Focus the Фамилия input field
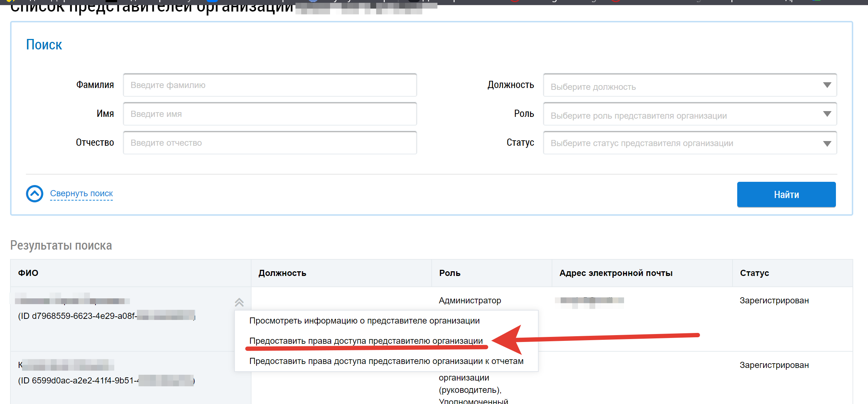Image resolution: width=868 pixels, height=404 pixels. [270, 85]
